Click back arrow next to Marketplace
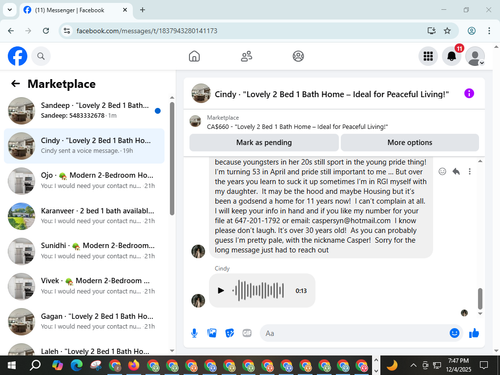 15,84
